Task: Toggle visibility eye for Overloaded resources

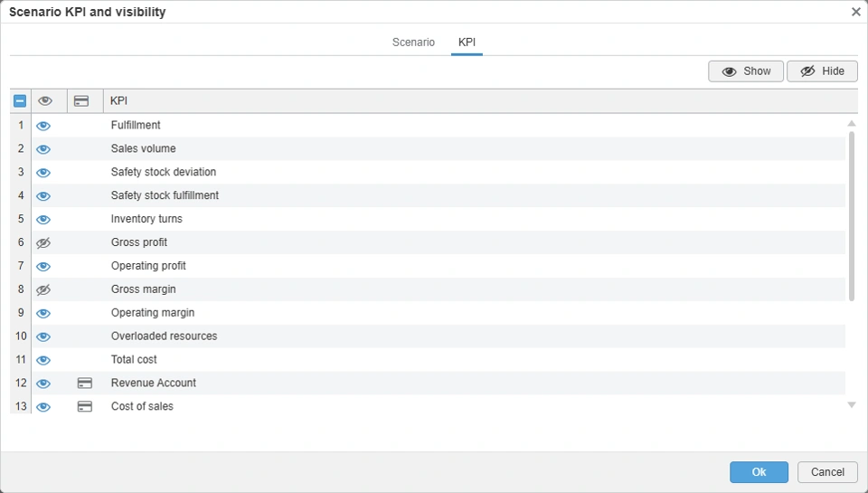Action: coord(43,337)
